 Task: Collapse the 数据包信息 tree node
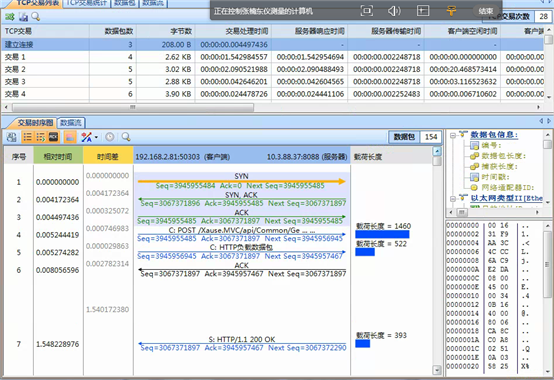point(452,135)
